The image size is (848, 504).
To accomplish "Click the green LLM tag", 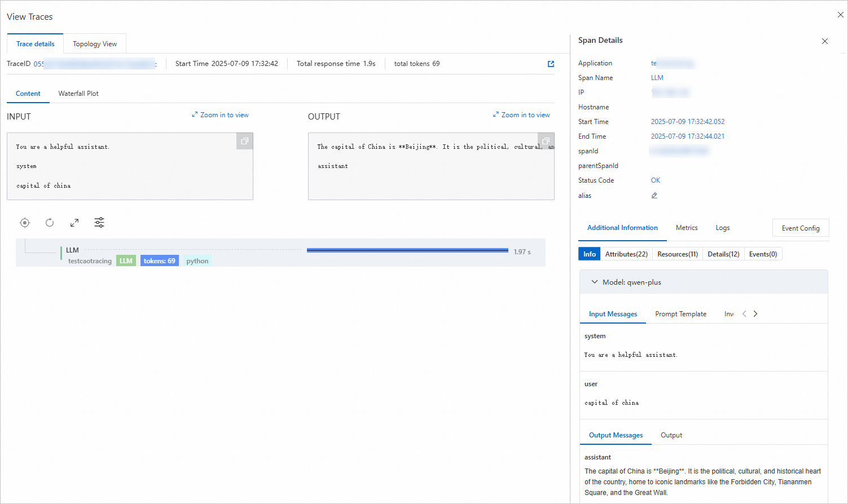I will pos(126,261).
